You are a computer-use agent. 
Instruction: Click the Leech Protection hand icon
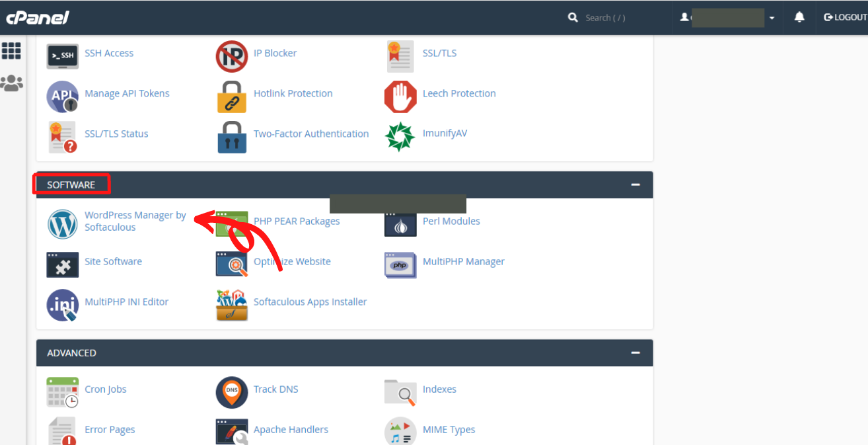pyautogui.click(x=400, y=97)
